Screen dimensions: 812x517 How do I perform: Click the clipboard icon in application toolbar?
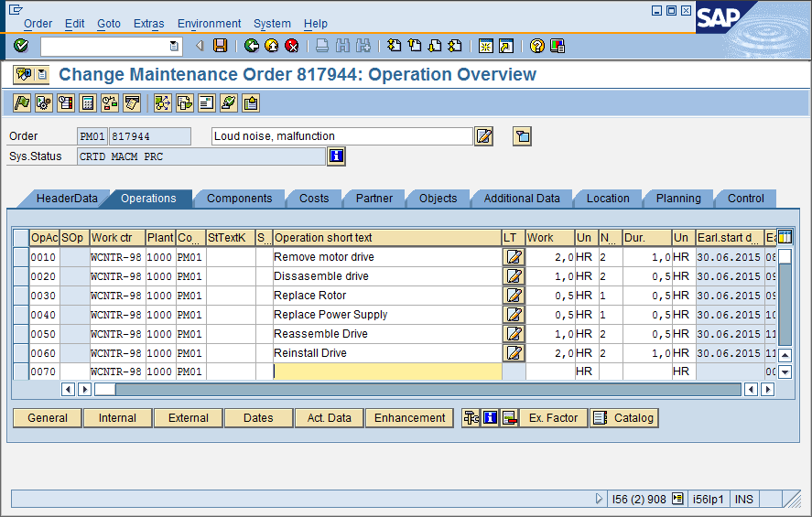pyautogui.click(x=251, y=103)
